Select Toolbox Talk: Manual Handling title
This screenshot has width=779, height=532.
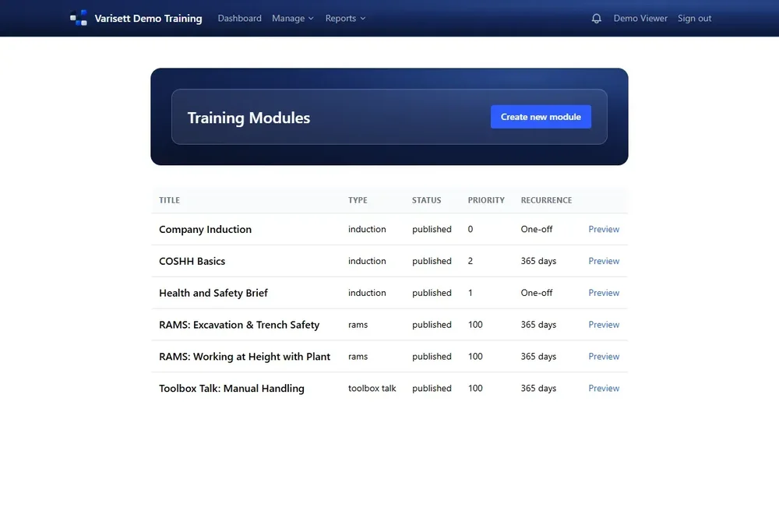(231, 389)
